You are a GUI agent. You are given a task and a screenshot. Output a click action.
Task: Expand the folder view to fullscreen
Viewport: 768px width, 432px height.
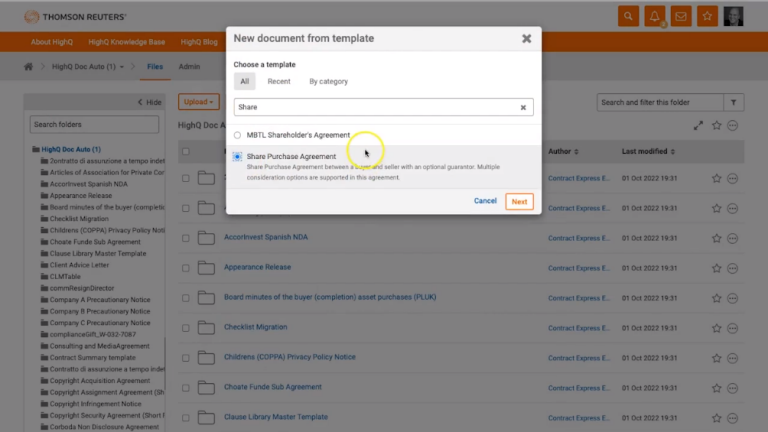click(x=698, y=126)
